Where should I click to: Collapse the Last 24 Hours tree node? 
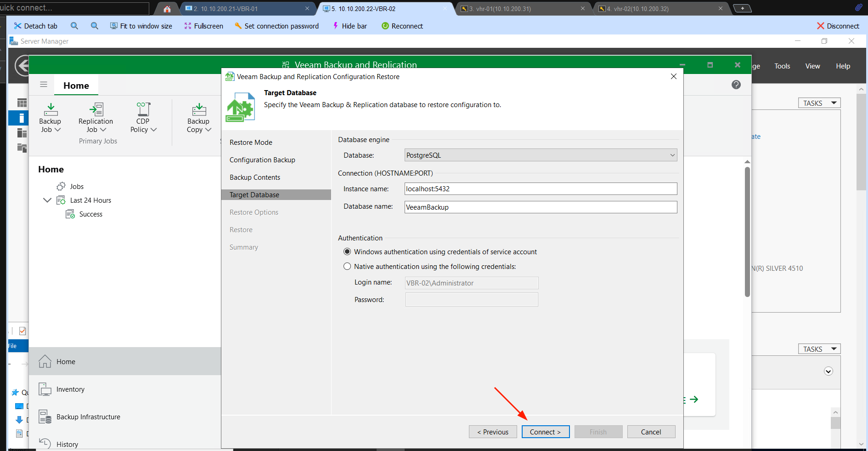coord(47,200)
